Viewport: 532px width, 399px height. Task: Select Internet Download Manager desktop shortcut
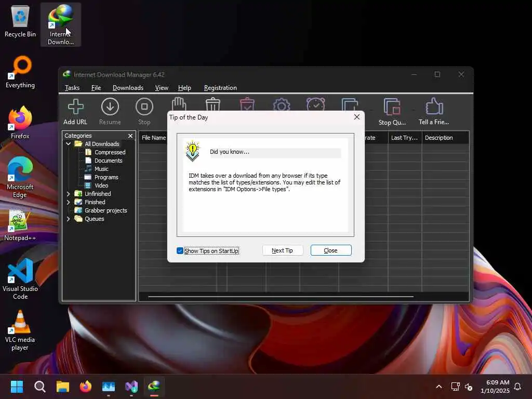click(x=61, y=24)
